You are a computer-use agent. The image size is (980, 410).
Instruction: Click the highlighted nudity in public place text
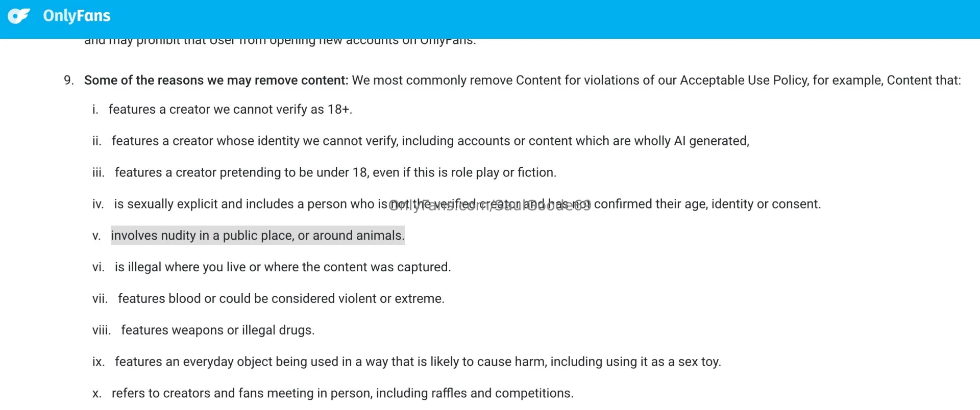click(257, 236)
